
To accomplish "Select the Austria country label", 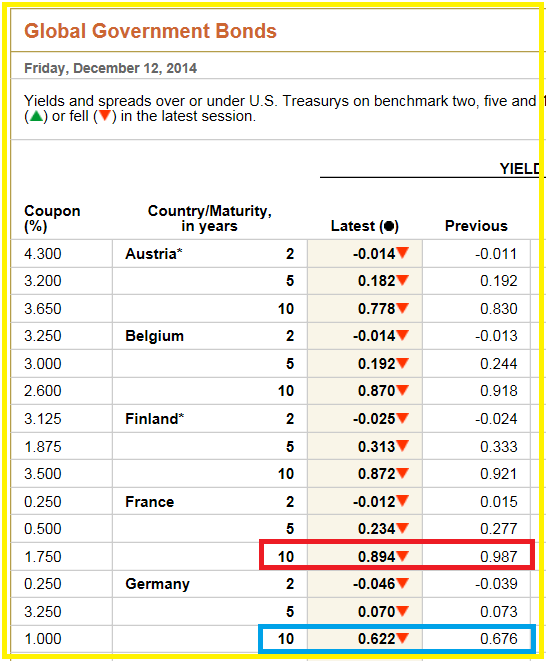I will [x=153, y=254].
